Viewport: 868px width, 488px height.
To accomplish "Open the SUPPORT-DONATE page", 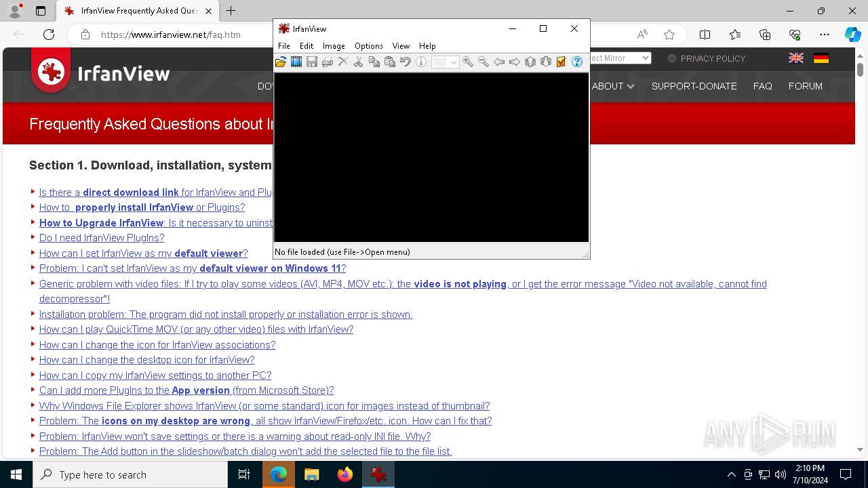I will pyautogui.click(x=694, y=86).
